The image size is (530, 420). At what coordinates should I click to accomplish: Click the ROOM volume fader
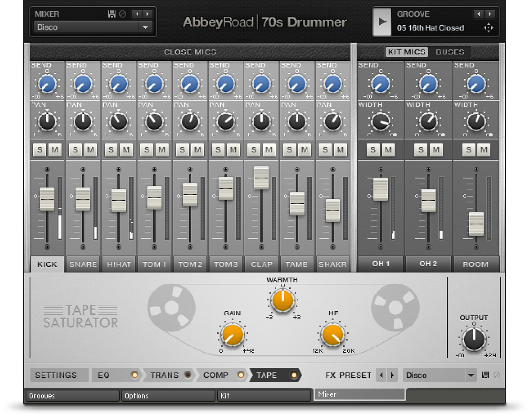(x=476, y=224)
